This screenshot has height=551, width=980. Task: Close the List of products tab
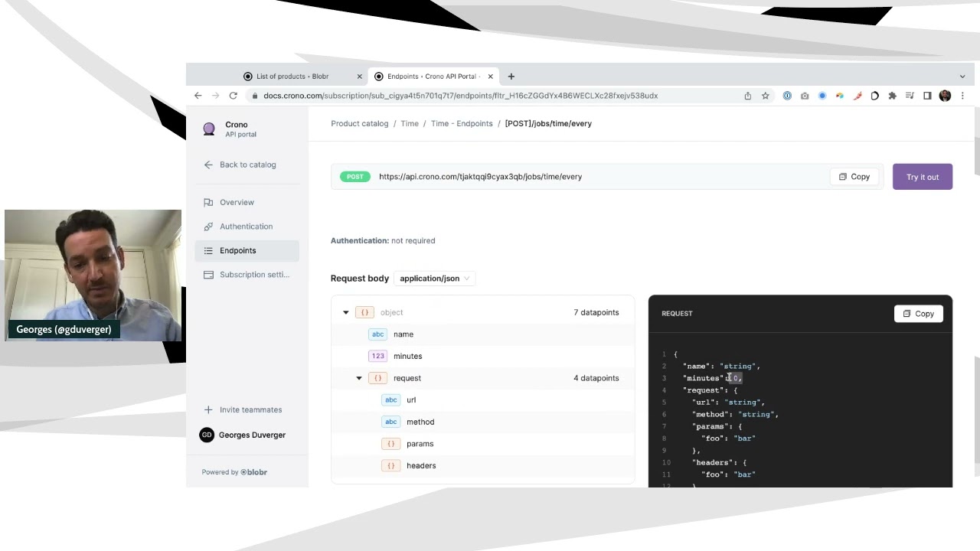[359, 77]
